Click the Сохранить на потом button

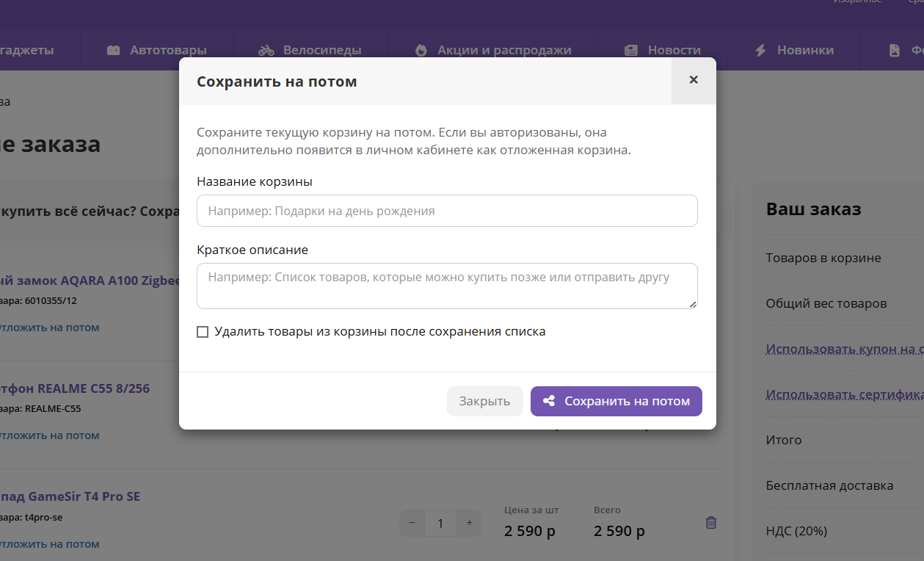(616, 402)
